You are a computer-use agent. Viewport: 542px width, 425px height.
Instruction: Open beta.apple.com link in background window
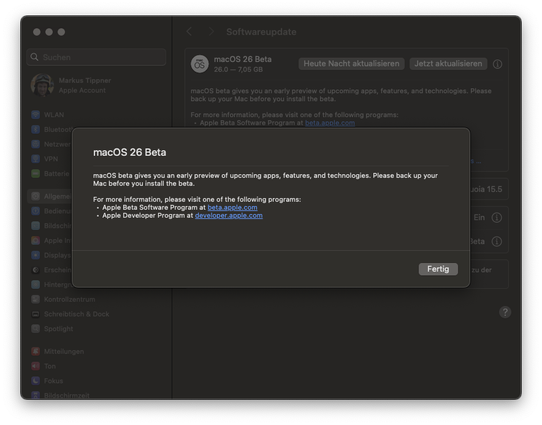(x=330, y=123)
